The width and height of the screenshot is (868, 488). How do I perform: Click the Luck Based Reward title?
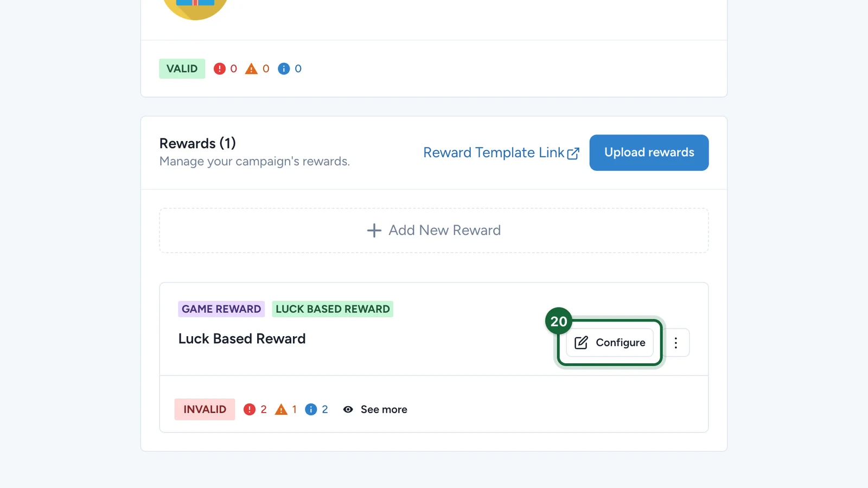(x=242, y=339)
